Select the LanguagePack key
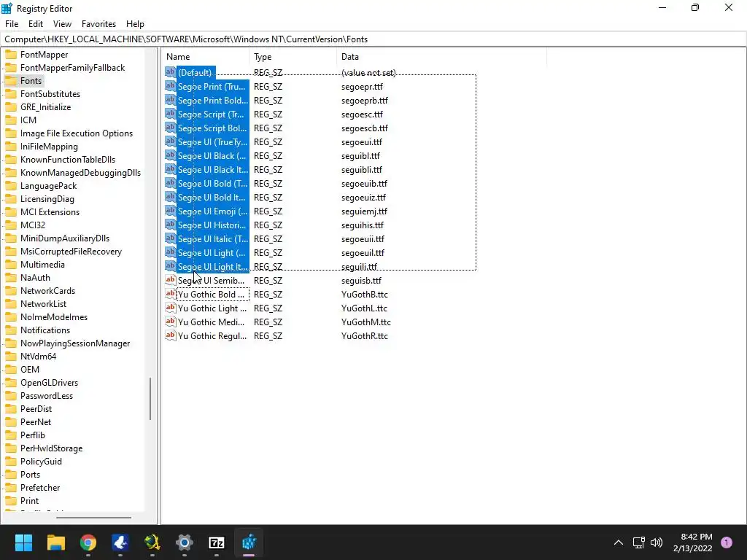 (x=49, y=186)
